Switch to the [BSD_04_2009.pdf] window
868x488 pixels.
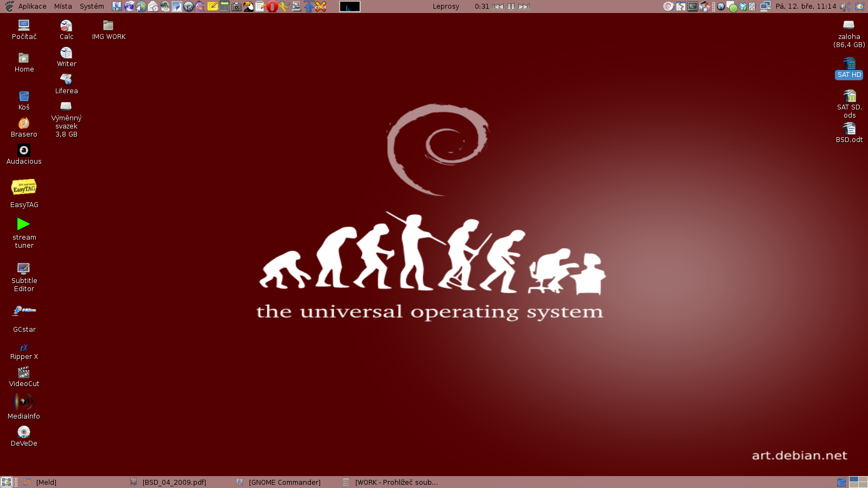pyautogui.click(x=180, y=482)
